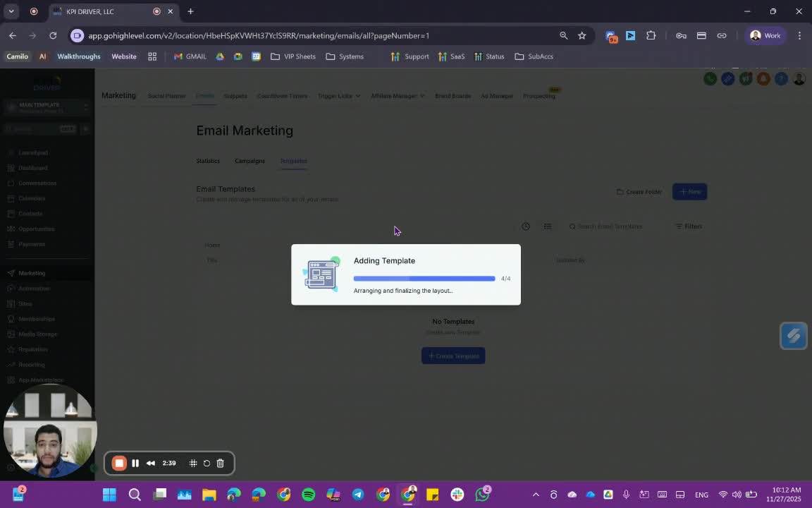Bookmark this page with the star icon
This screenshot has height=508, width=812.
point(582,36)
